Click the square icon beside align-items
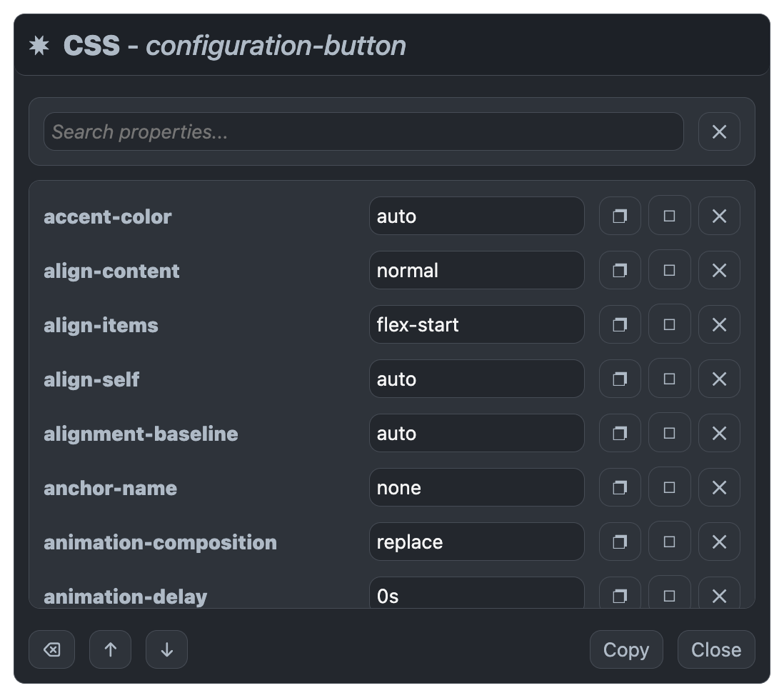This screenshot has width=784, height=698. [669, 324]
